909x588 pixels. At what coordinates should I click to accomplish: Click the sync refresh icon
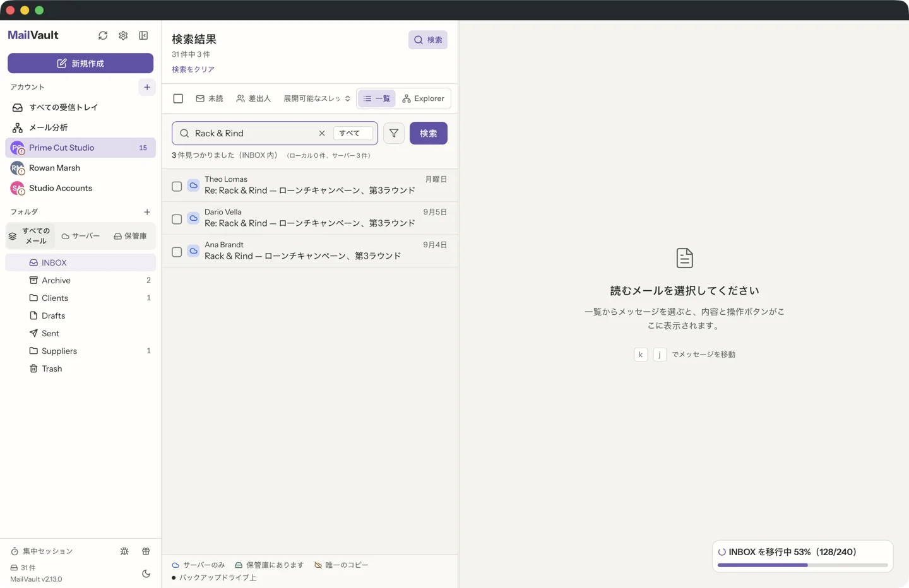[103, 35]
